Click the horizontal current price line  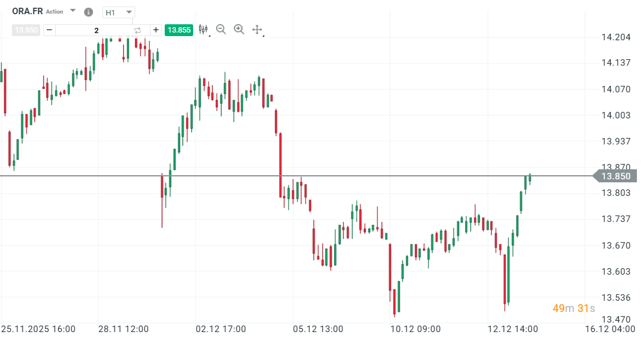pos(355,176)
